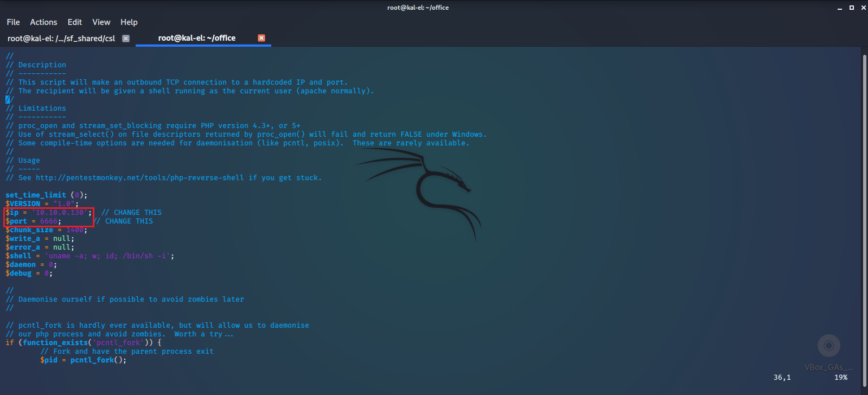Click the $shell variable name
The width and height of the screenshot is (868, 395).
coord(18,256)
